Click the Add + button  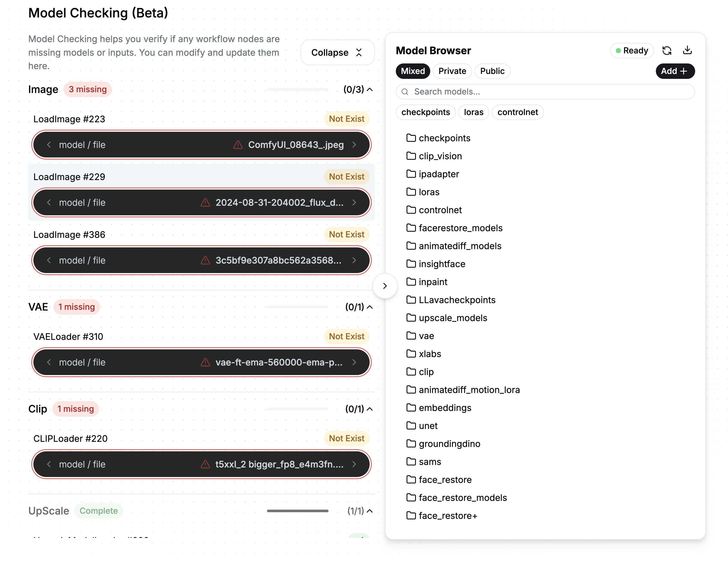pyautogui.click(x=675, y=71)
